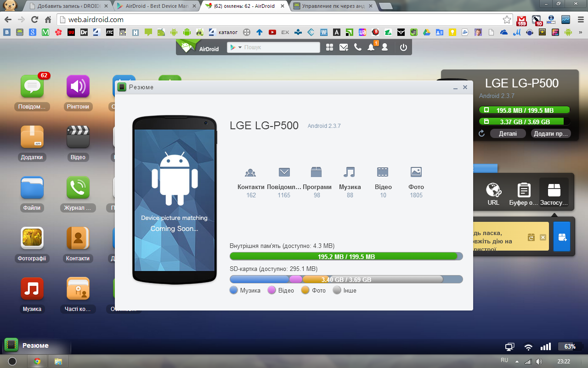The width and height of the screenshot is (588, 368).
Task: Click the power sign-out icon
Action: (x=403, y=47)
